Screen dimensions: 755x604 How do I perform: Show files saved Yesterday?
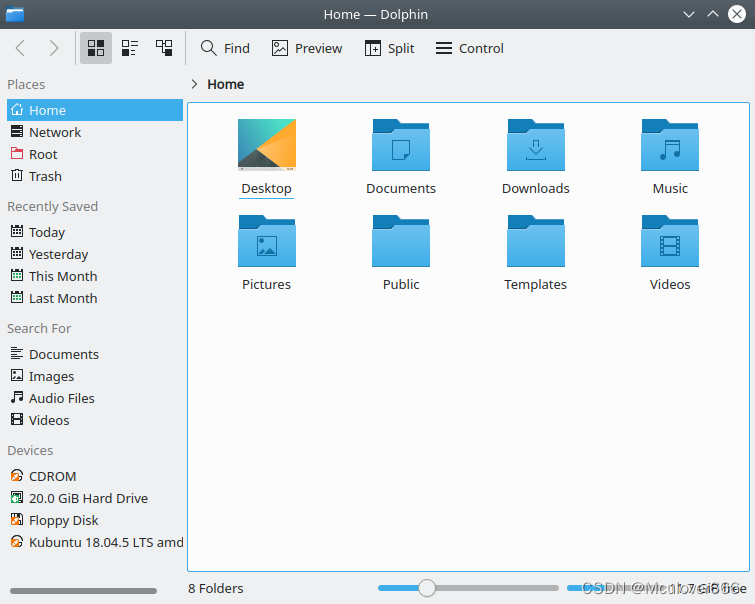[x=95, y=254]
